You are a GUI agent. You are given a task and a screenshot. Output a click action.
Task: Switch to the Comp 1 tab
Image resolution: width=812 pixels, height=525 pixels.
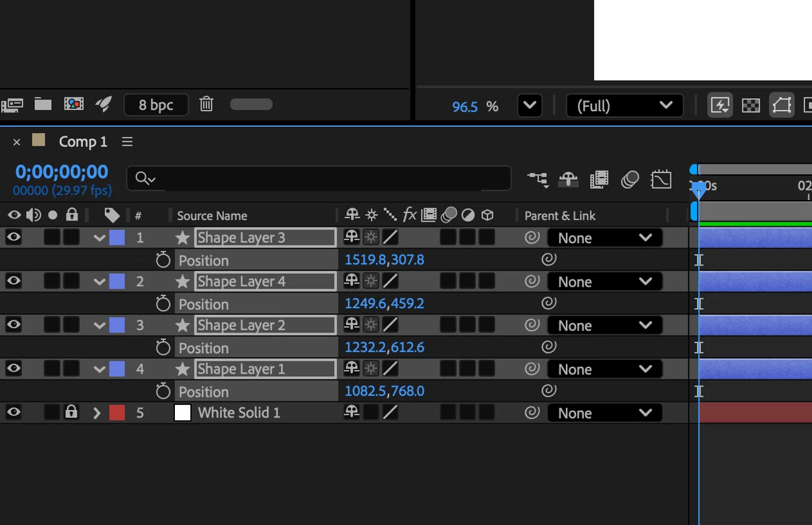[83, 141]
